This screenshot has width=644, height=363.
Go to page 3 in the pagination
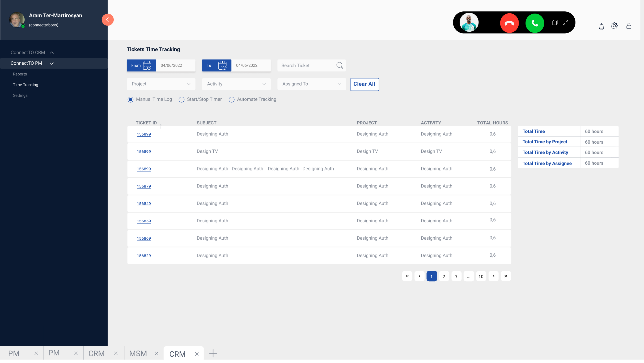(456, 276)
